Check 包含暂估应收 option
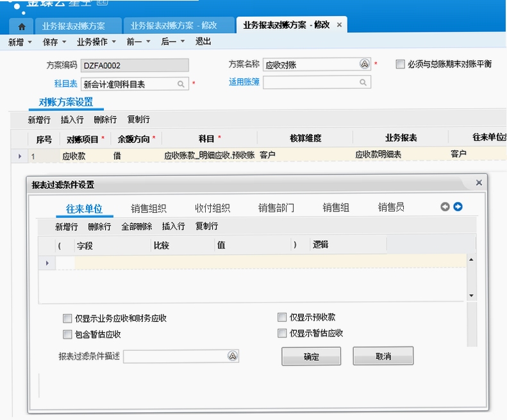Image resolution: width=507 pixels, height=420 pixels. click(x=67, y=334)
